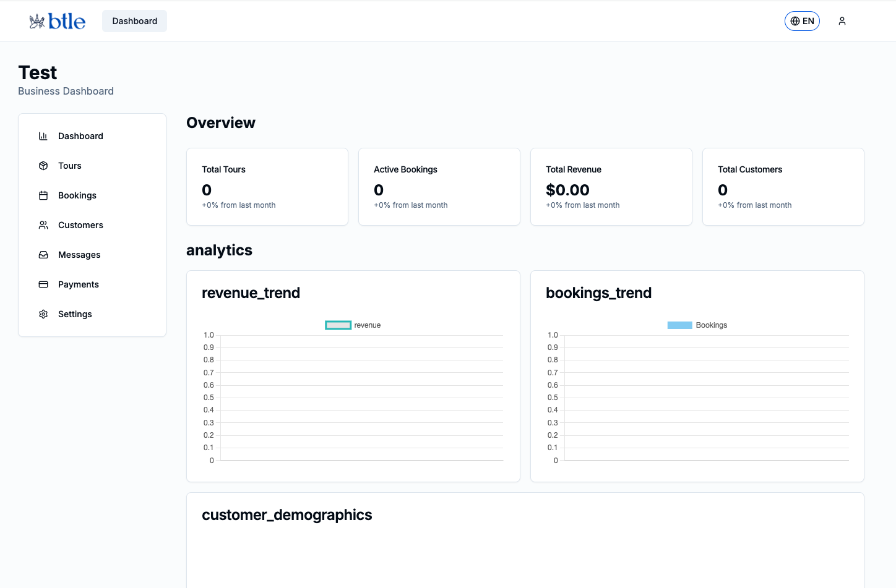Click the Customers people icon
The width and height of the screenshot is (896, 588).
pyautogui.click(x=43, y=224)
